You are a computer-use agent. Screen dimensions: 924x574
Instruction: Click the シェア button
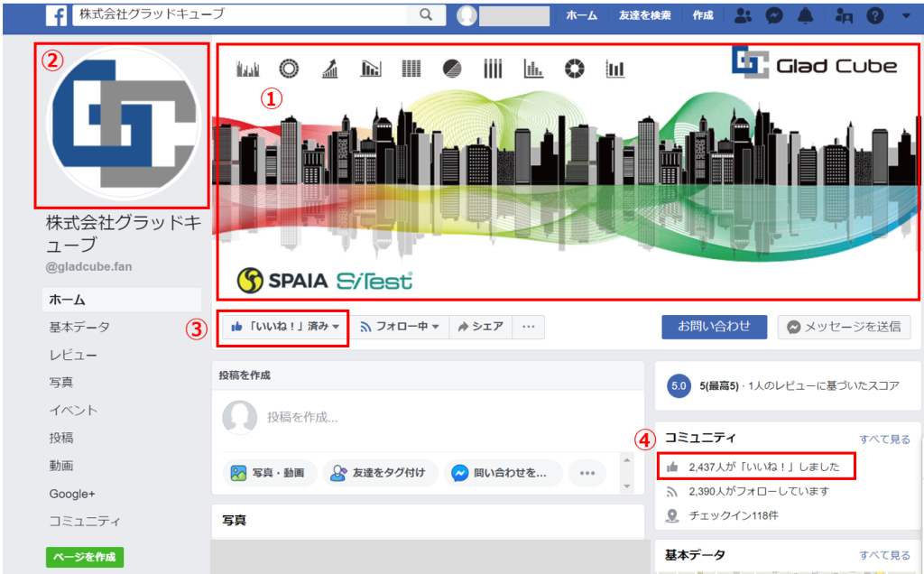(480, 327)
